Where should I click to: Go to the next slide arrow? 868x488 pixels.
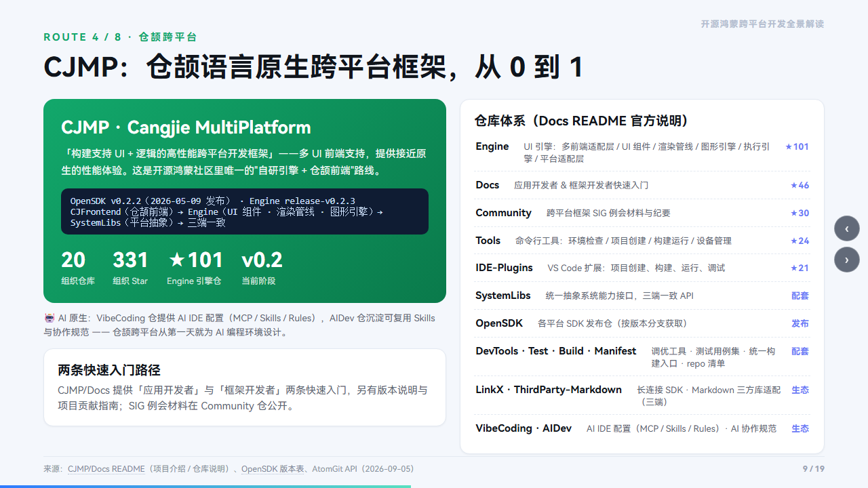pyautogui.click(x=847, y=260)
